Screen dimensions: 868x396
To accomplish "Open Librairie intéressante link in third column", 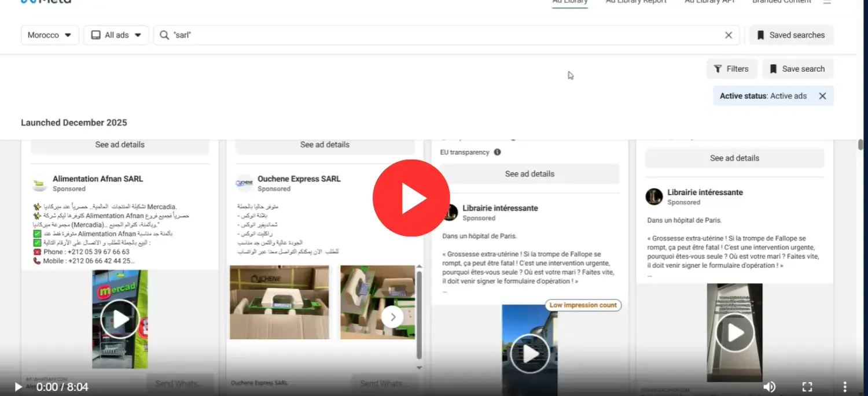I will pyautogui.click(x=500, y=208).
